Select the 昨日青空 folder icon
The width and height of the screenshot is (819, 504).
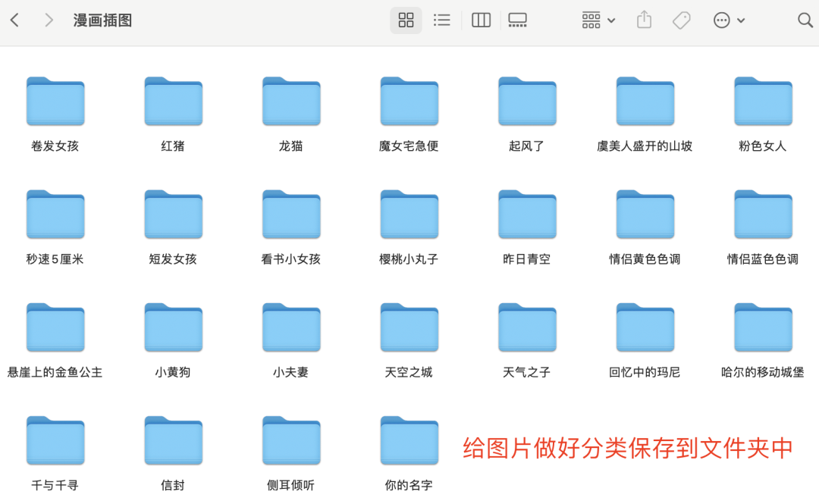[x=528, y=214]
